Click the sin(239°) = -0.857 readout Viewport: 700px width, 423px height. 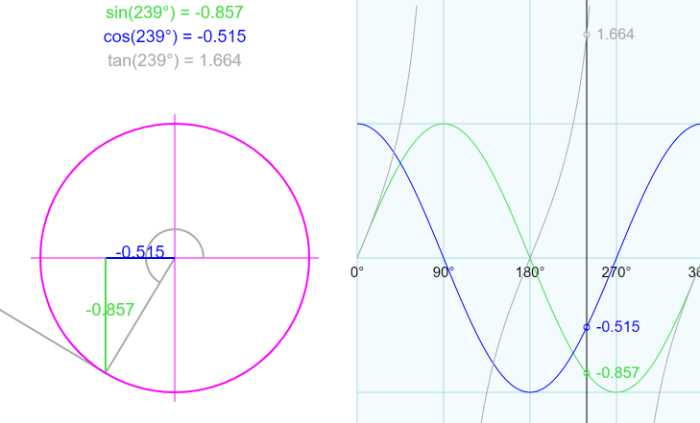click(175, 12)
